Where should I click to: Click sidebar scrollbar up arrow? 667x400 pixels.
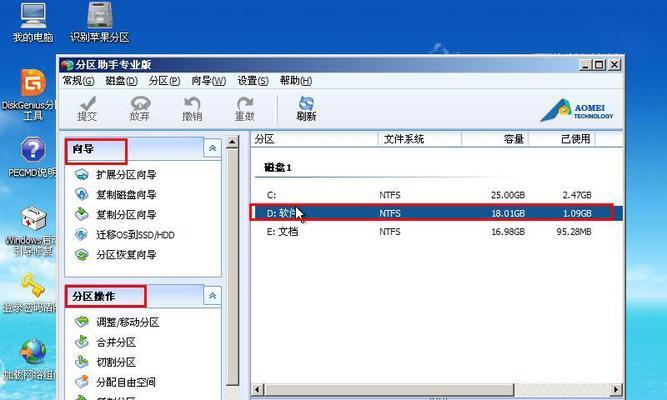pyautogui.click(x=232, y=142)
